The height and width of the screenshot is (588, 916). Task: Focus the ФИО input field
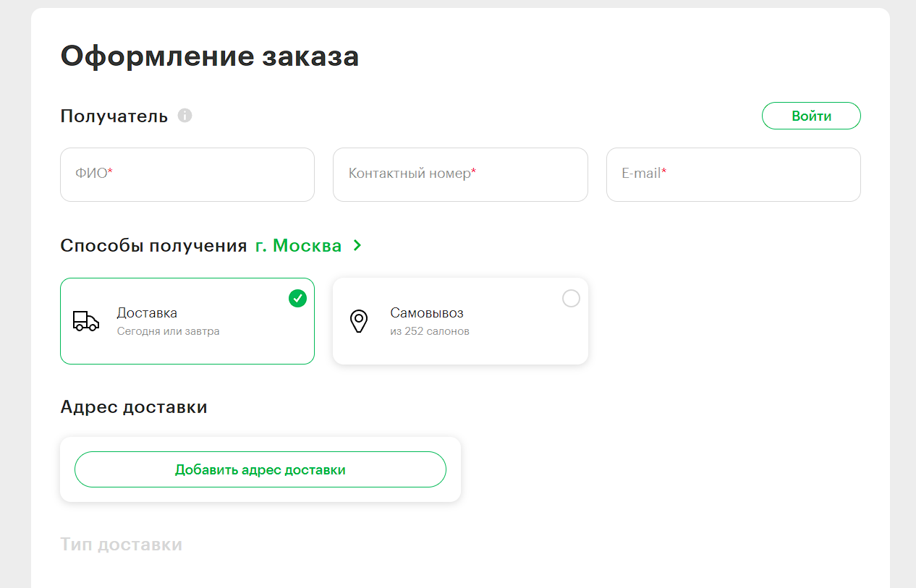click(x=187, y=174)
